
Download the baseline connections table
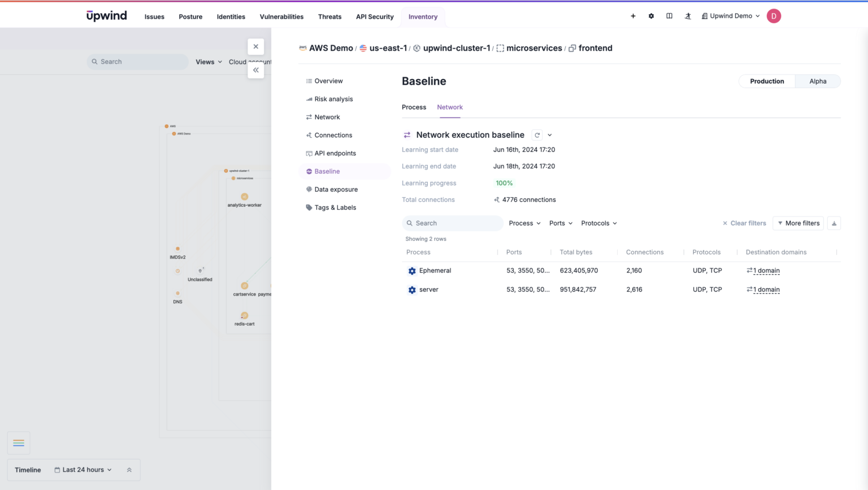tap(834, 223)
